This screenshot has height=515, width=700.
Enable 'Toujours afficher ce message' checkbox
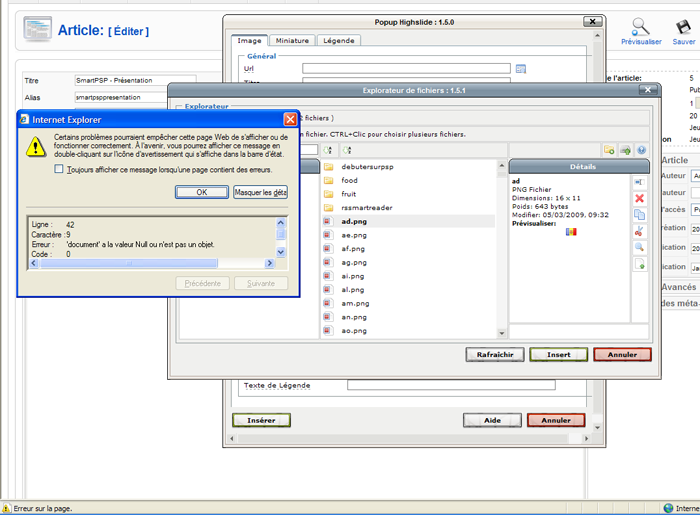[59, 170]
